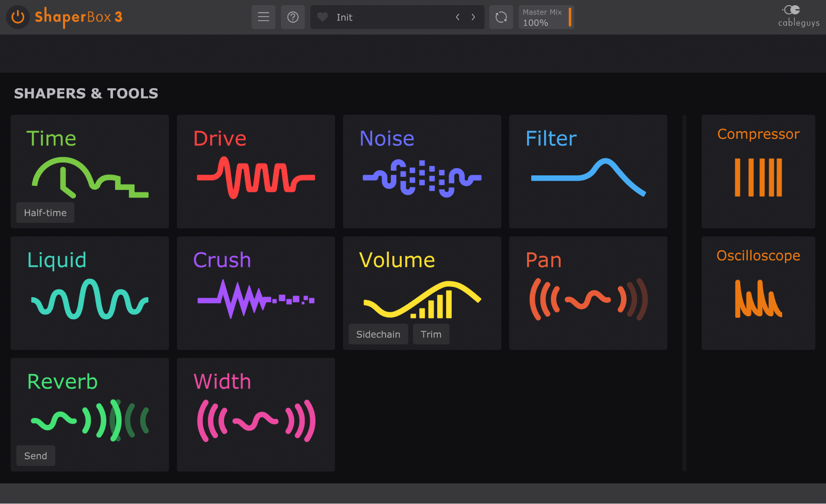
Task: Go to the previous preset
Action: (x=457, y=17)
